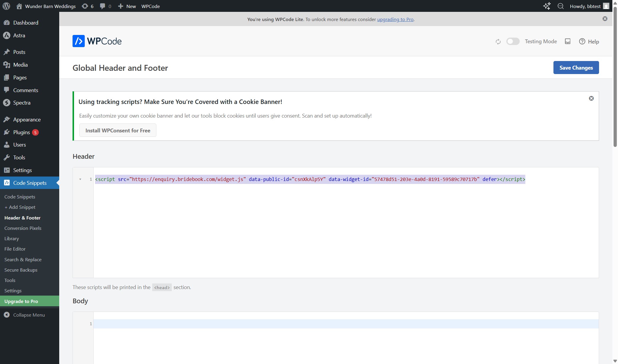The image size is (618, 364).
Task: Visit site via home icon
Action: (x=19, y=6)
